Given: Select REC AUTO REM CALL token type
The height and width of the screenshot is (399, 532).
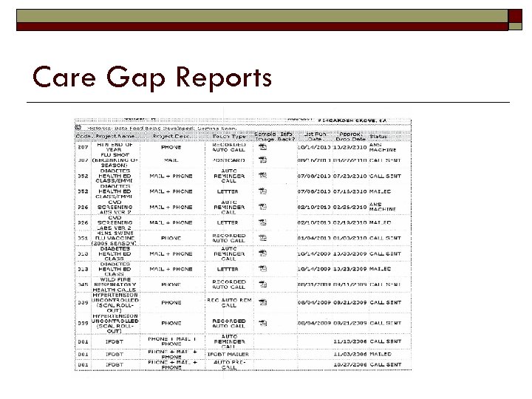Looking at the screenshot, I should [229, 303].
